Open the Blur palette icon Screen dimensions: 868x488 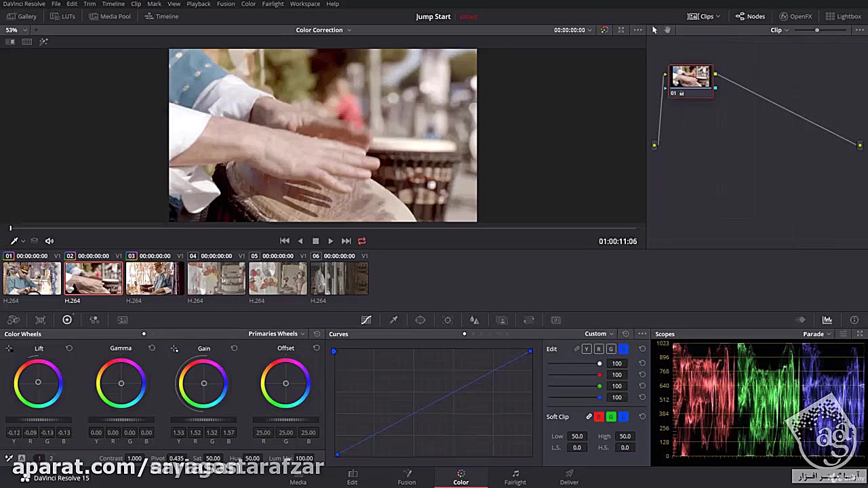coord(474,320)
